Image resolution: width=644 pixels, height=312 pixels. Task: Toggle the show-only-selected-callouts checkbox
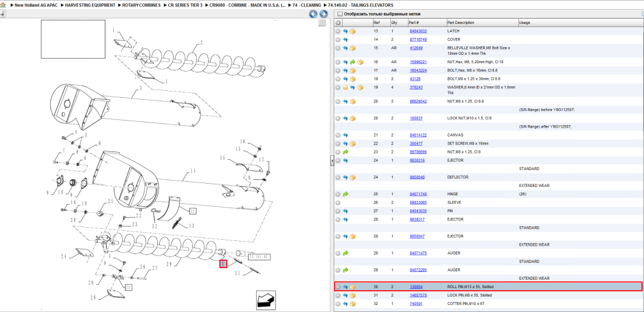[x=339, y=14]
